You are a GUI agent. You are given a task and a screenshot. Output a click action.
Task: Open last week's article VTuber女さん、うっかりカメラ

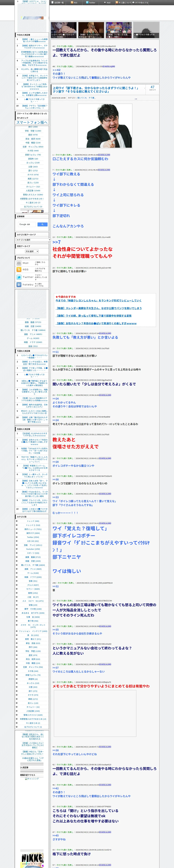35,494
